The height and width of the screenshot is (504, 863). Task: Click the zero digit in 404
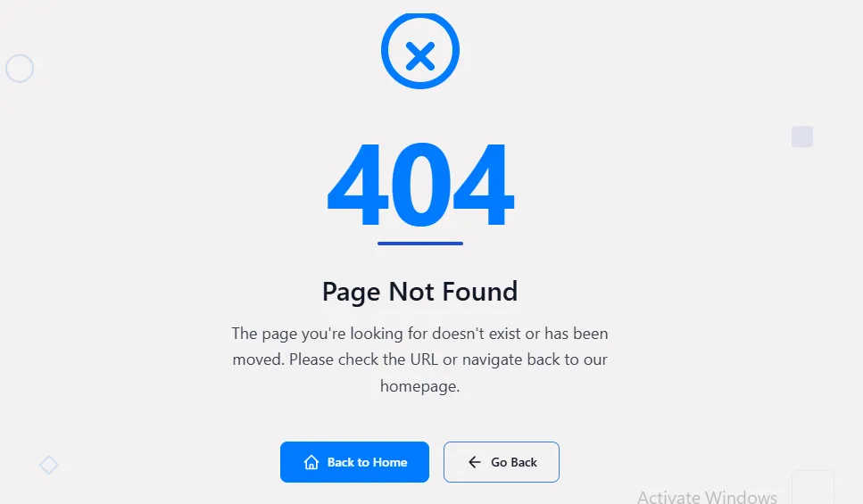coord(420,185)
